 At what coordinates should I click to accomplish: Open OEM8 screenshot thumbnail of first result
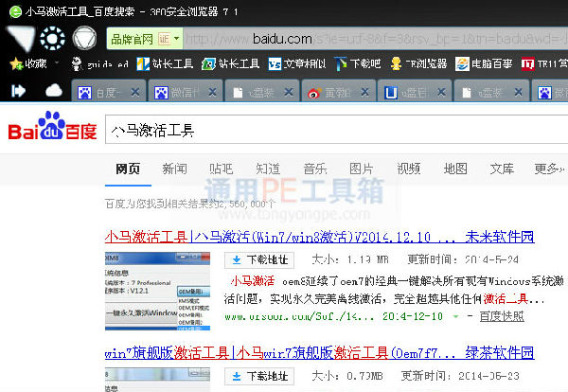coord(157,292)
